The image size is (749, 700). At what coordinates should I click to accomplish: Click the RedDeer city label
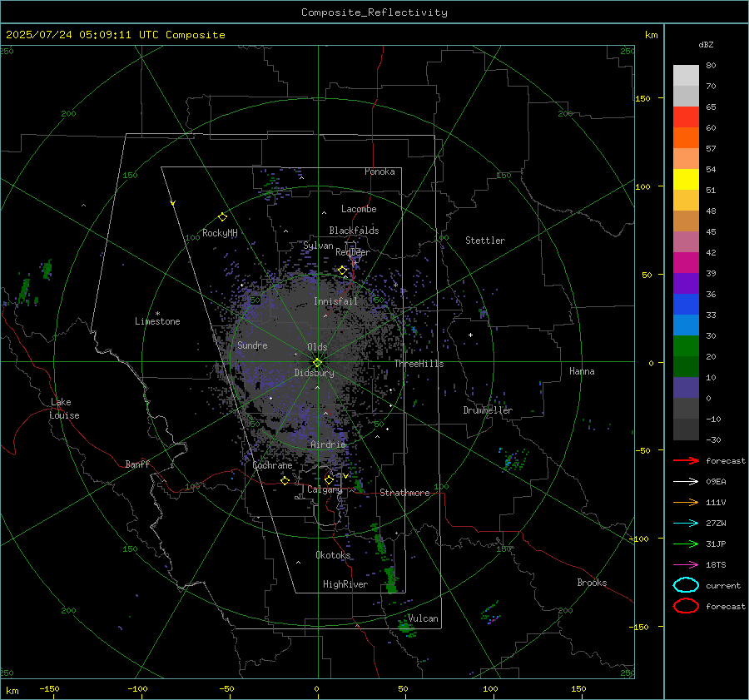[x=353, y=252]
